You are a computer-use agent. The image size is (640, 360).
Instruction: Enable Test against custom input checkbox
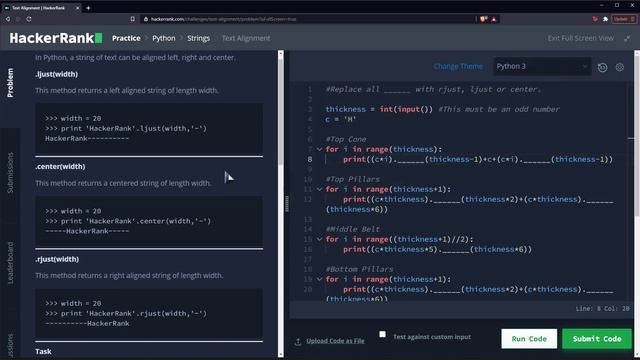382,334
